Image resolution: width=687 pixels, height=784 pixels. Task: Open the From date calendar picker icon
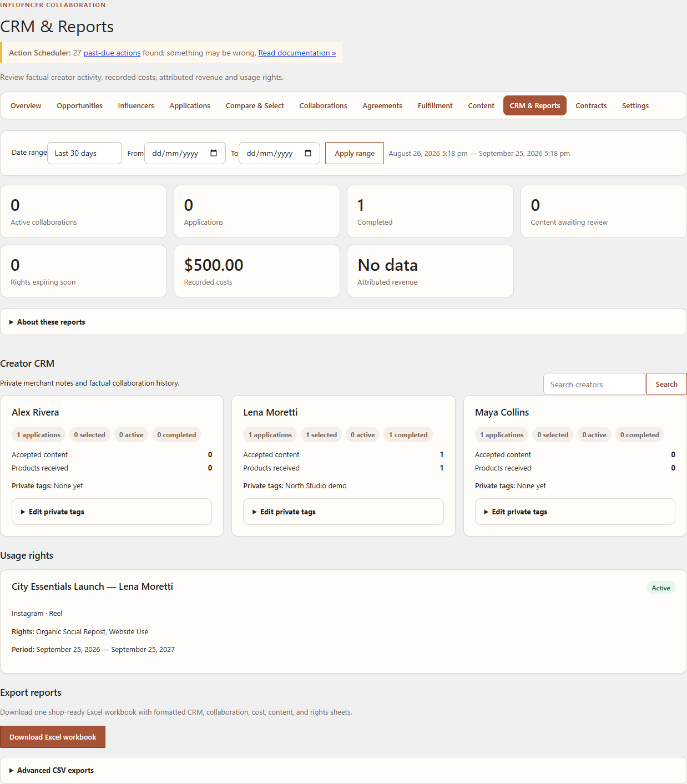214,153
